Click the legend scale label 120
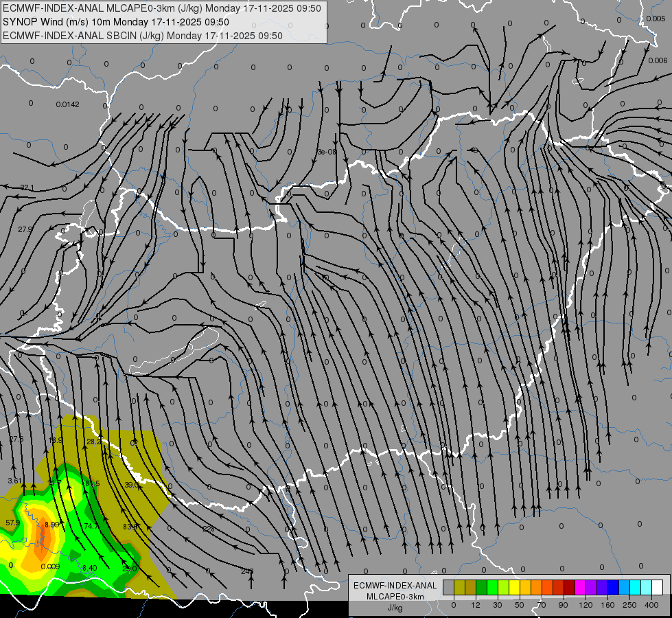The image size is (672, 618). (x=586, y=605)
